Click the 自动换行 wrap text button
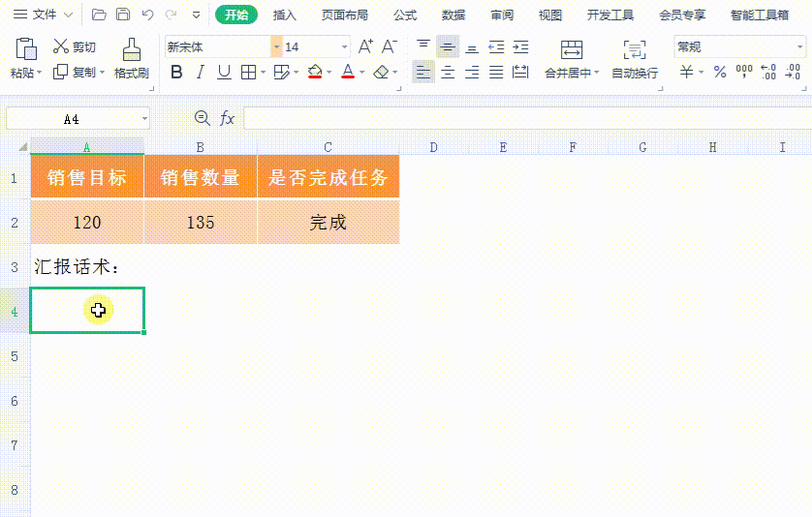The height and width of the screenshot is (517, 812). pyautogui.click(x=635, y=58)
